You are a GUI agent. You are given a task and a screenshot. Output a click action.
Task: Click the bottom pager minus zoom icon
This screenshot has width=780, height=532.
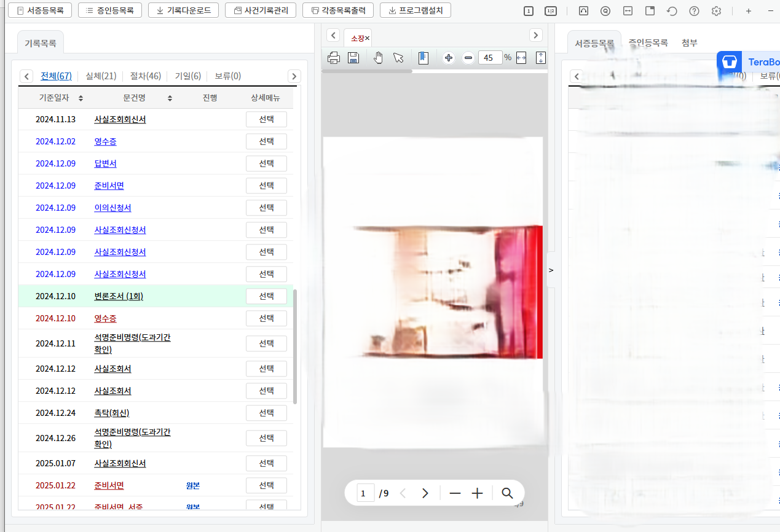(455, 493)
